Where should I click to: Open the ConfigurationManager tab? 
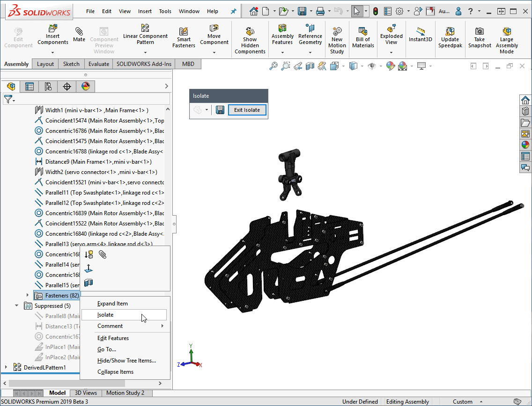pos(48,87)
